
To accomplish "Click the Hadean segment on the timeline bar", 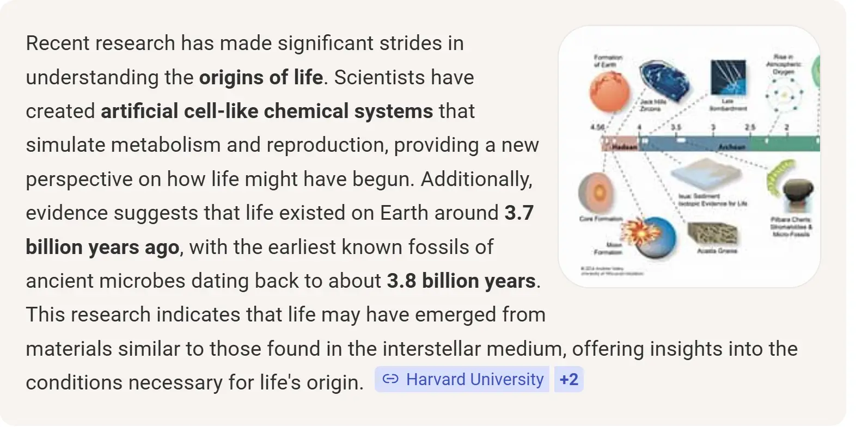I will coord(621,145).
